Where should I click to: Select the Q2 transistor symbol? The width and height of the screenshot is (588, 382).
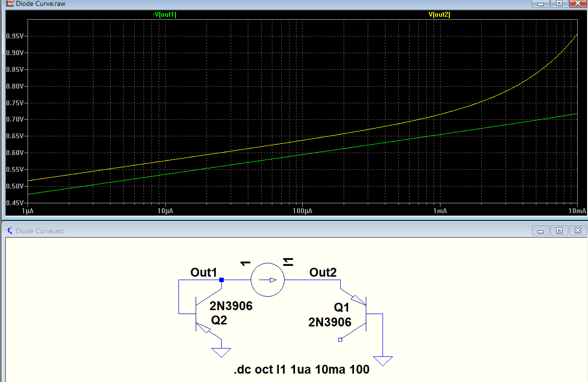pos(208,314)
